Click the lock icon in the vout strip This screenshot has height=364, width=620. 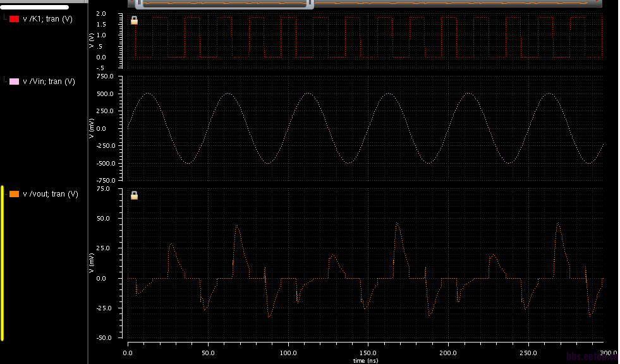pyautogui.click(x=134, y=195)
